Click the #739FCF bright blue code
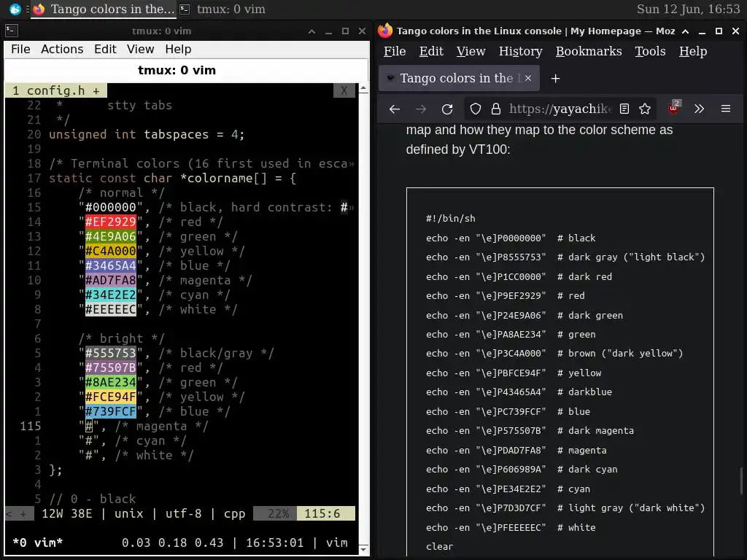 coord(111,411)
